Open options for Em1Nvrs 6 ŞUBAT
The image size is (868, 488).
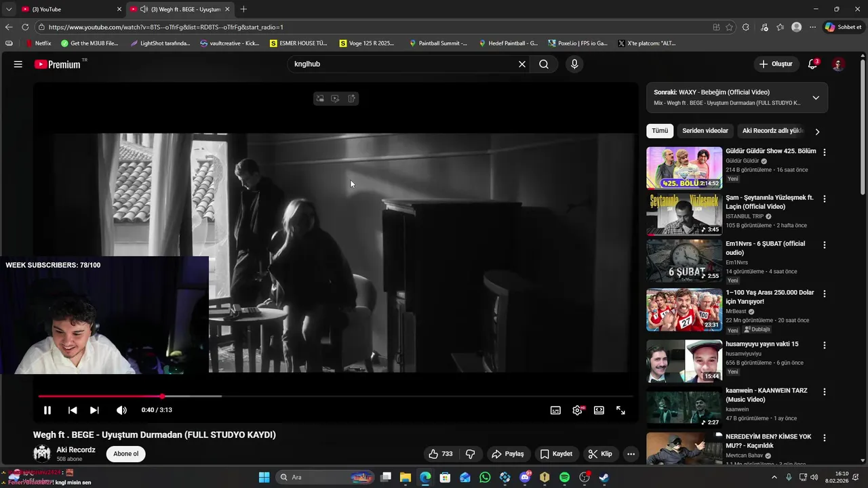click(825, 245)
